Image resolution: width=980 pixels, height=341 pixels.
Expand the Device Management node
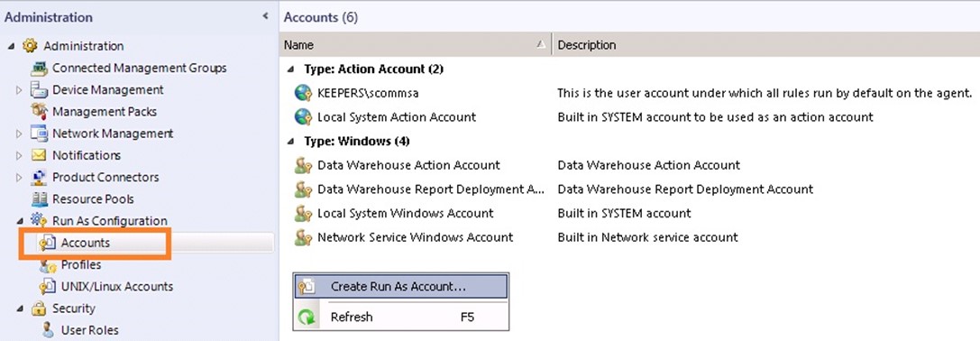(x=19, y=90)
